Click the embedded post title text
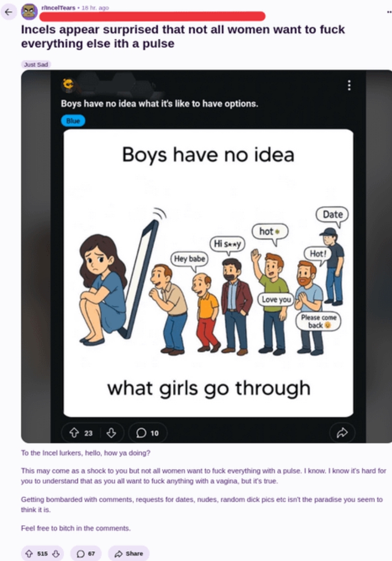 pyautogui.click(x=160, y=104)
